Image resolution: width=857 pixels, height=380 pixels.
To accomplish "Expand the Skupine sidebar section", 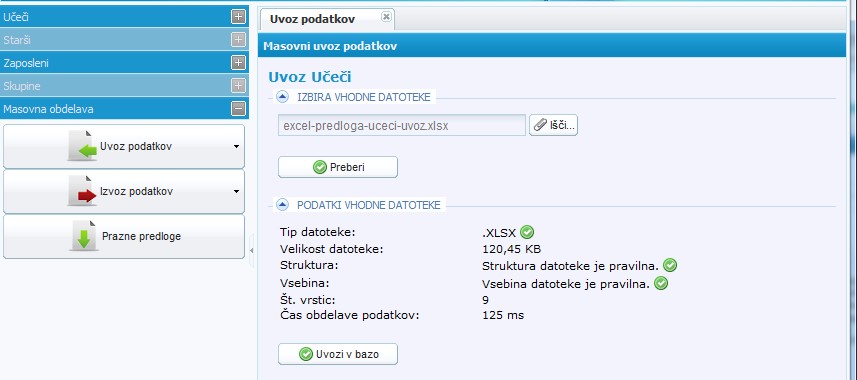I will tap(238, 86).
